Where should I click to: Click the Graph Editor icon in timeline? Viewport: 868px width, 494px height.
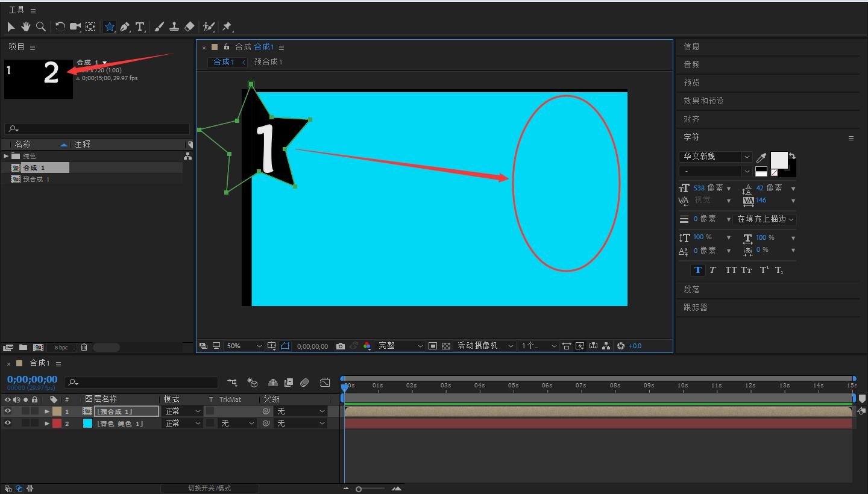pyautogui.click(x=325, y=383)
